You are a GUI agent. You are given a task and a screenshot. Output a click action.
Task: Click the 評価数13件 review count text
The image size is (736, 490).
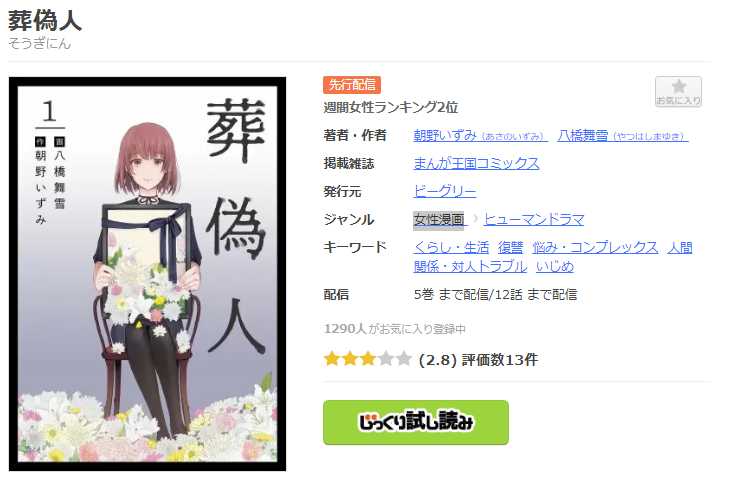click(499, 360)
